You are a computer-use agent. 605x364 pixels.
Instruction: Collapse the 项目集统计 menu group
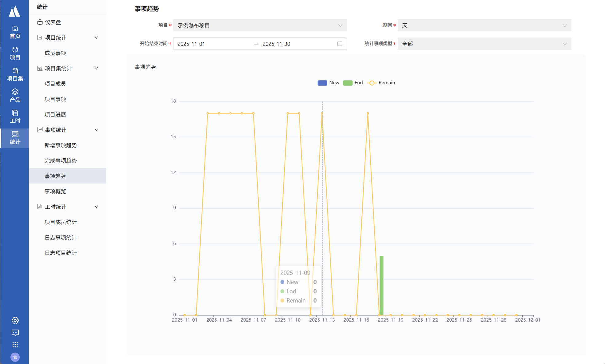[x=68, y=68]
